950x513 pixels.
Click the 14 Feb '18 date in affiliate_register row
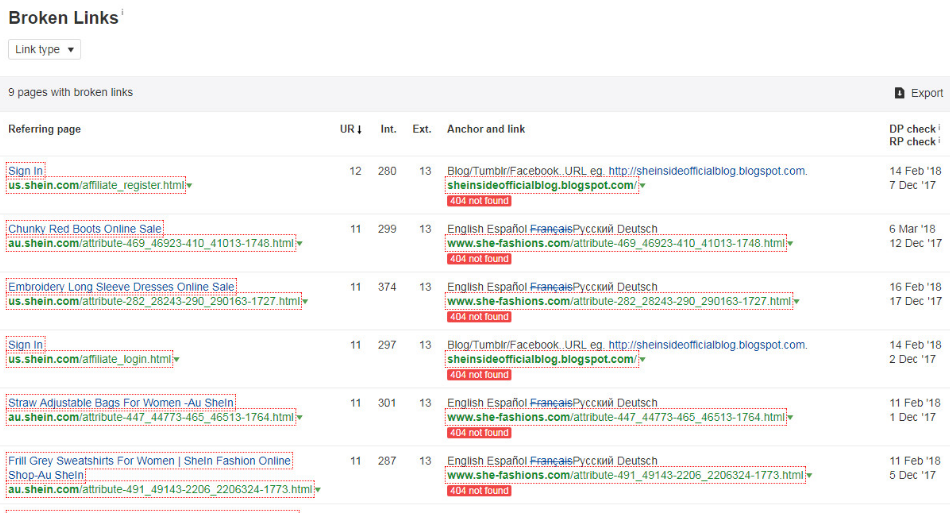click(x=915, y=171)
